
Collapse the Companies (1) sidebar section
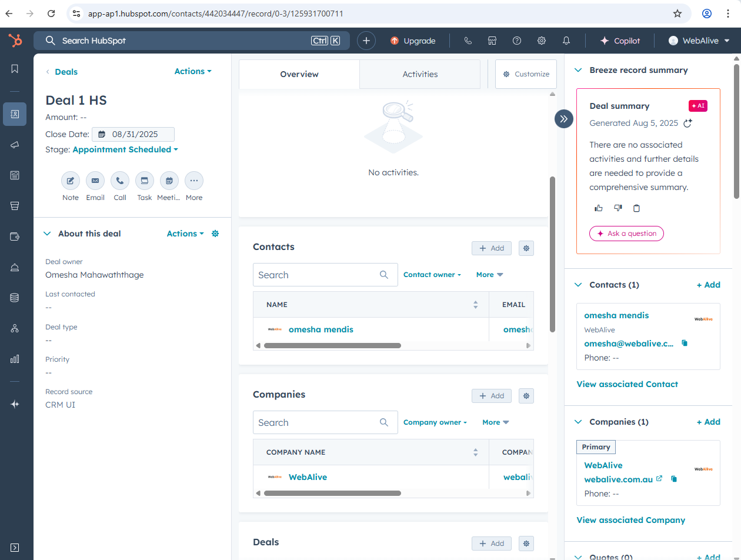pyautogui.click(x=578, y=422)
